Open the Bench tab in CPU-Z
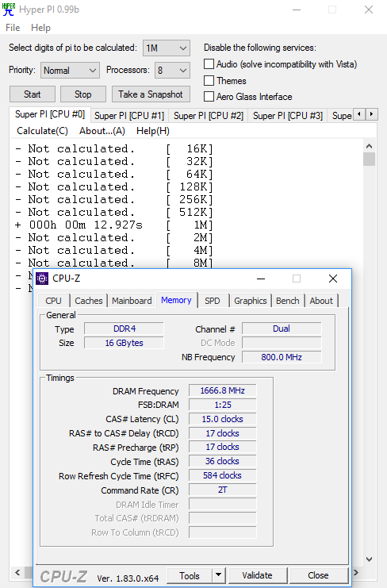 [288, 301]
